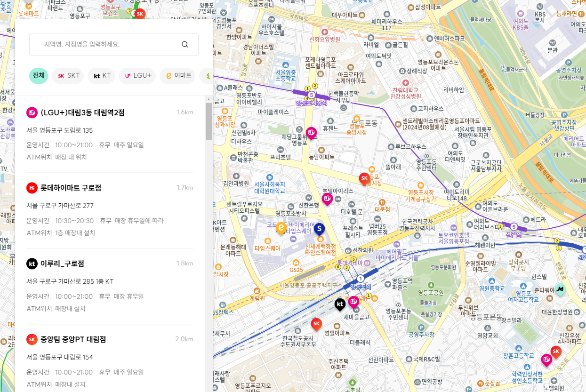This screenshot has width=586, height=392.
Task: Filter stores by LGU+
Action: pyautogui.click(x=137, y=75)
